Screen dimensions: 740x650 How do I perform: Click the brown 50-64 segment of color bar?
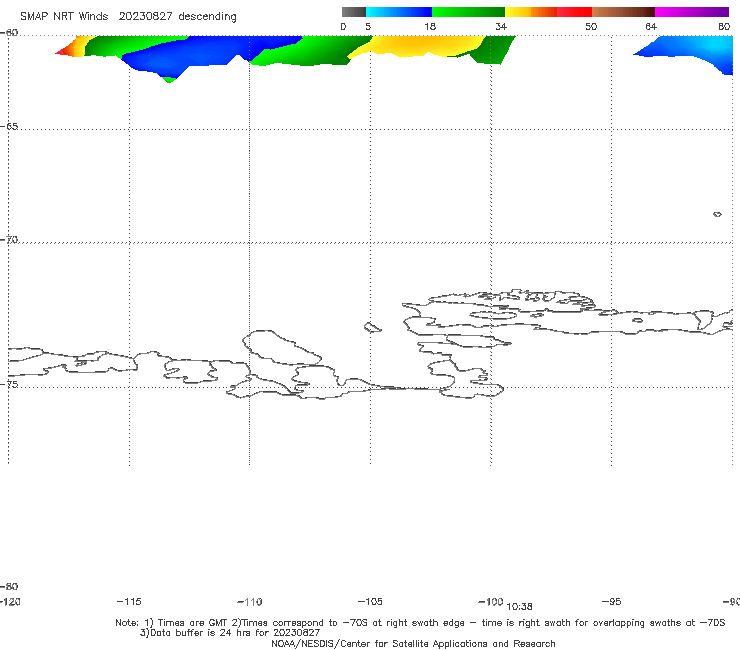[x=623, y=12]
